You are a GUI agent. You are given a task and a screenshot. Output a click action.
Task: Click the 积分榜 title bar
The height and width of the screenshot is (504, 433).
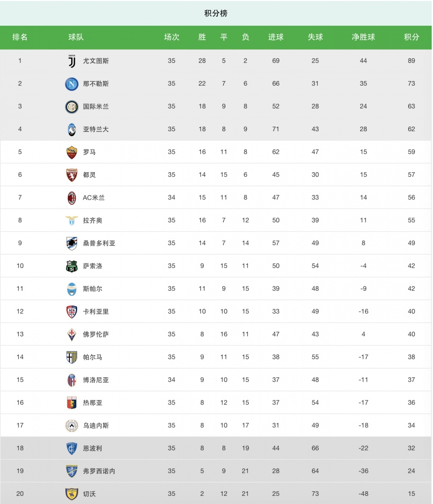click(x=216, y=13)
